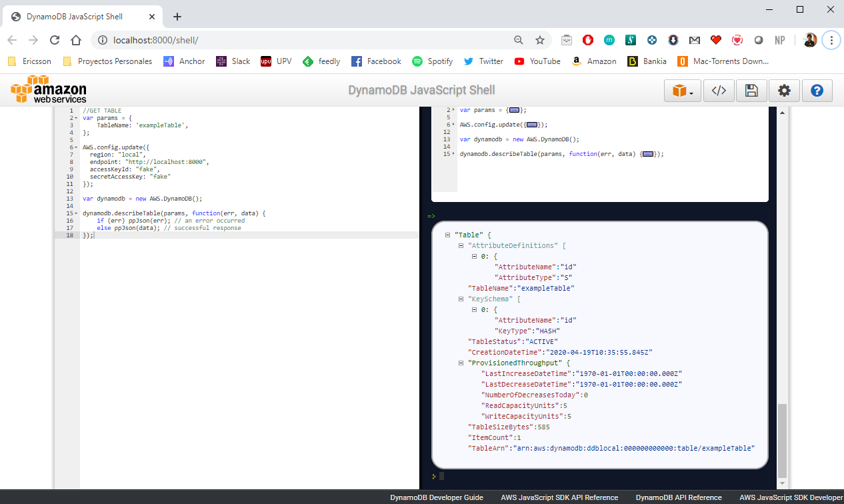Toggle the code fold arrow at editor line 6
Screen dimensions: 844x504
coord(77,147)
